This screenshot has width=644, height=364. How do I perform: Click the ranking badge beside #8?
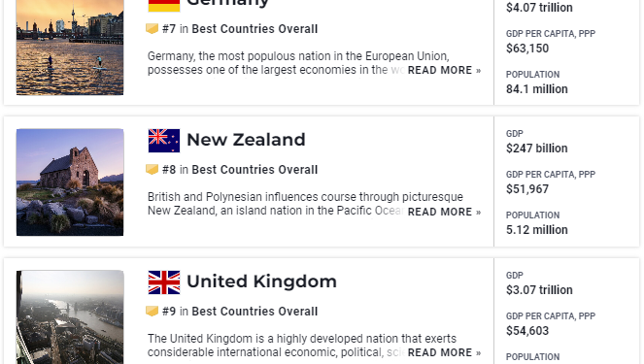pyautogui.click(x=152, y=170)
